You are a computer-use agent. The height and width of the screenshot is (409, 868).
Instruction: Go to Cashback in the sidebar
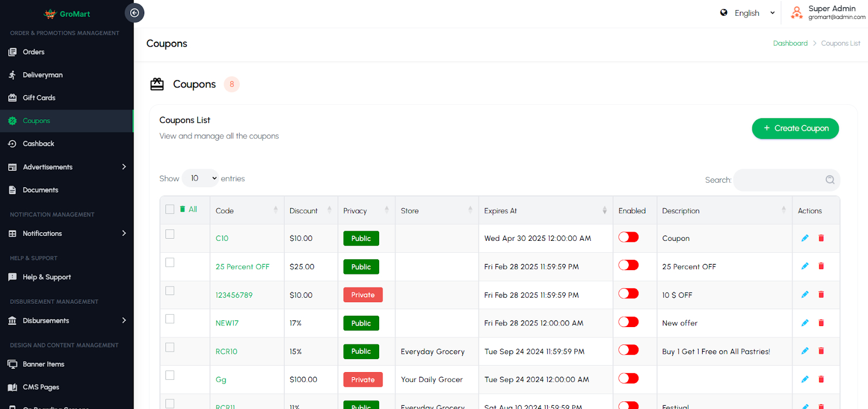click(39, 144)
